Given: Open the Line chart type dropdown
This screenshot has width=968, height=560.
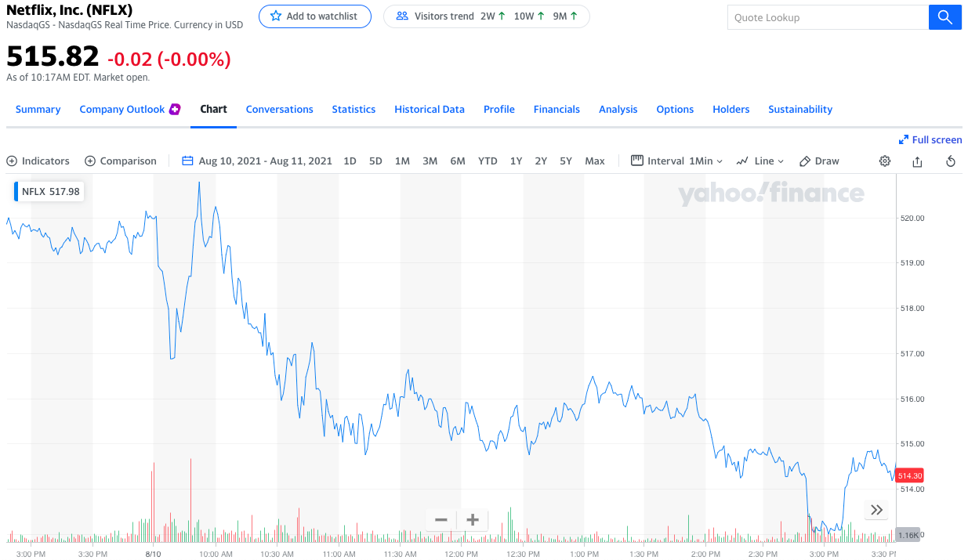Looking at the screenshot, I should point(769,161).
